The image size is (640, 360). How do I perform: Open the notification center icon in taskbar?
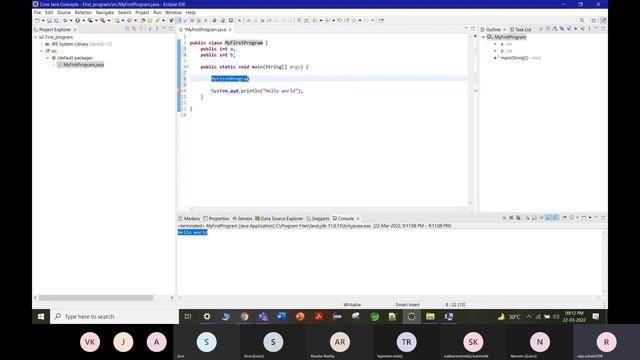pos(596,316)
